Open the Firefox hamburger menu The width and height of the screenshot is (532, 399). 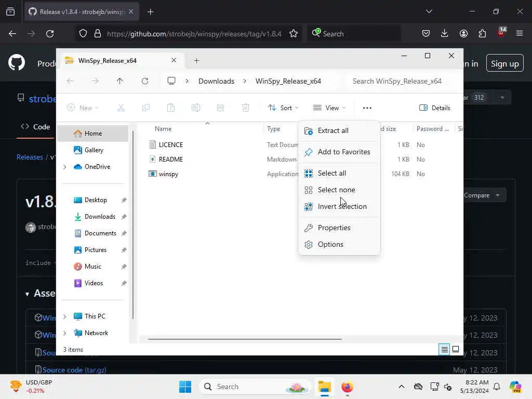pyautogui.click(x=520, y=33)
